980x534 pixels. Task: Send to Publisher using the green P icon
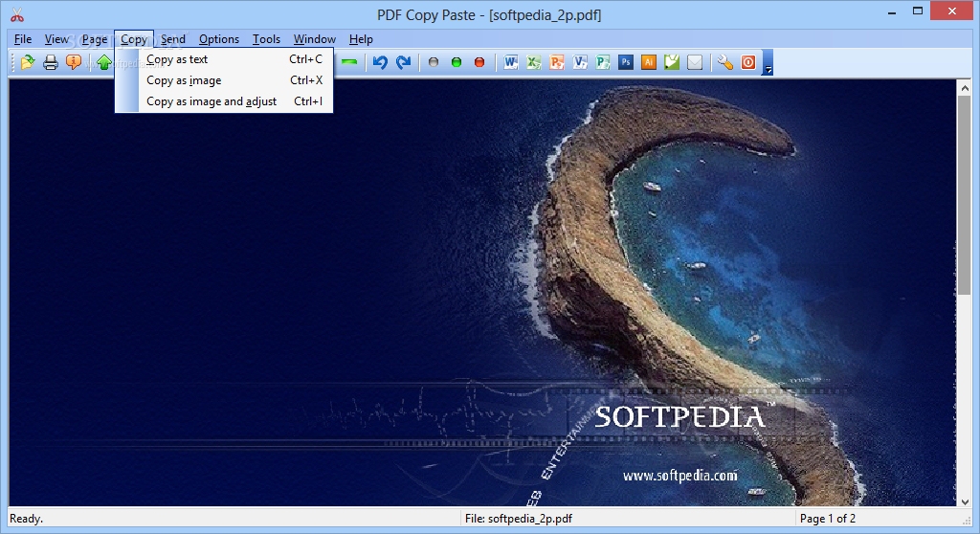click(x=603, y=62)
